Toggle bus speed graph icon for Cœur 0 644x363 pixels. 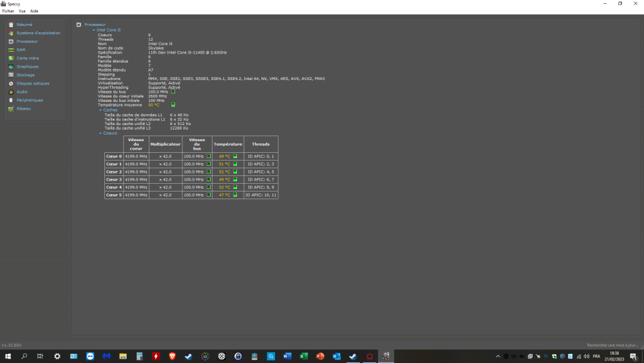coord(208,156)
